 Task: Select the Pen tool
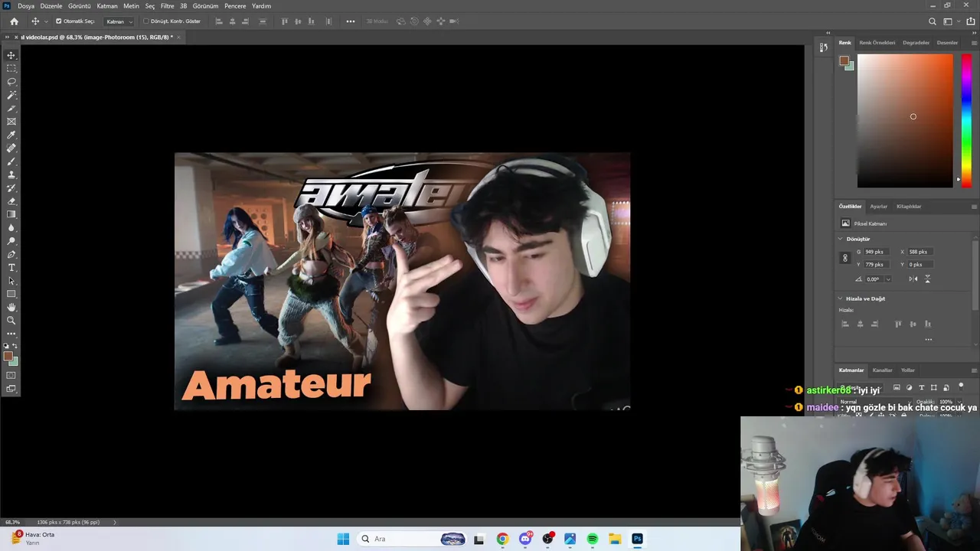11,254
